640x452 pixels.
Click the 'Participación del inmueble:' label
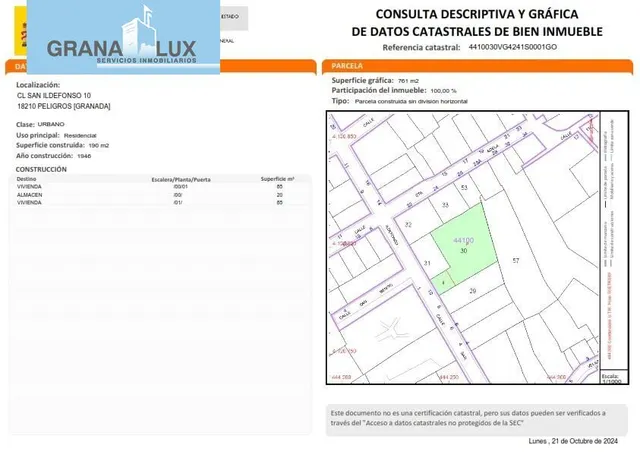[x=379, y=90]
